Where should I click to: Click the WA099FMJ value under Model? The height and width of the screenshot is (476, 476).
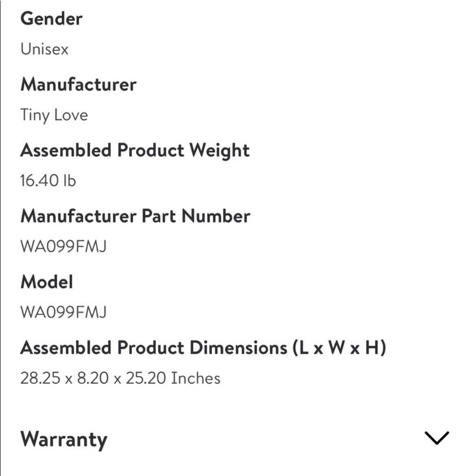[63, 312]
